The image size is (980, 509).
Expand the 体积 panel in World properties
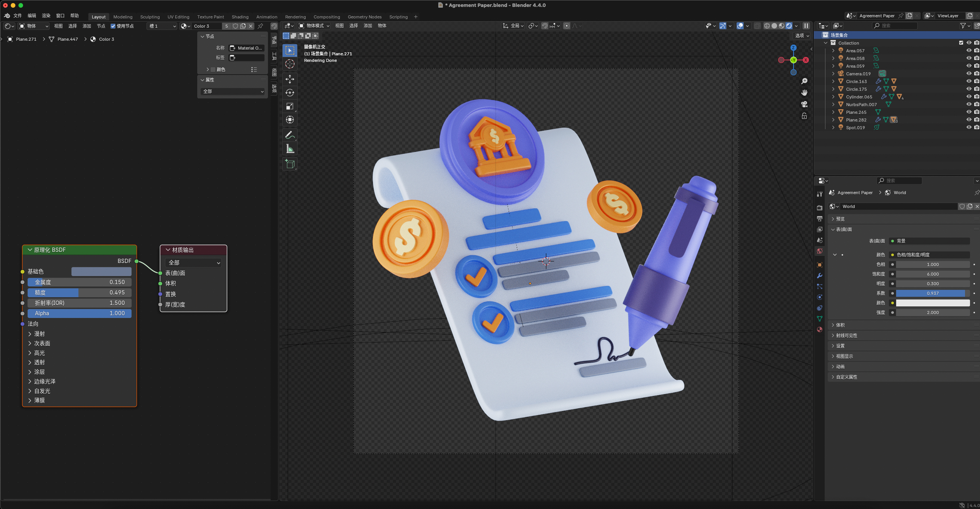pyautogui.click(x=840, y=325)
